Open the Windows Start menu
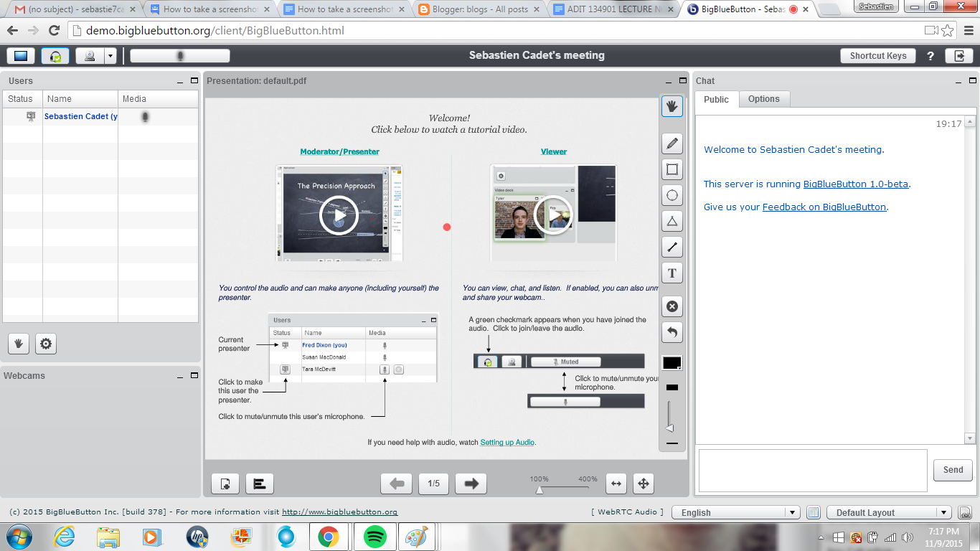 point(17,537)
